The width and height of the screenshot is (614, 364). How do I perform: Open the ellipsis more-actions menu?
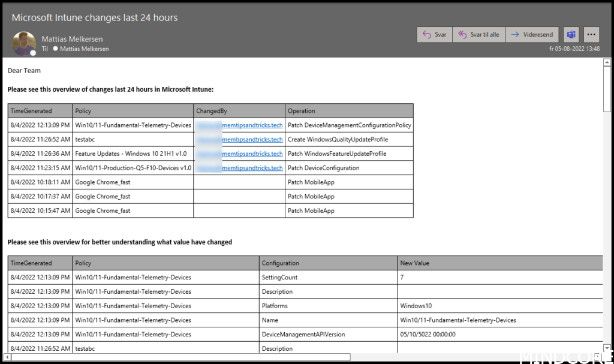click(x=591, y=34)
